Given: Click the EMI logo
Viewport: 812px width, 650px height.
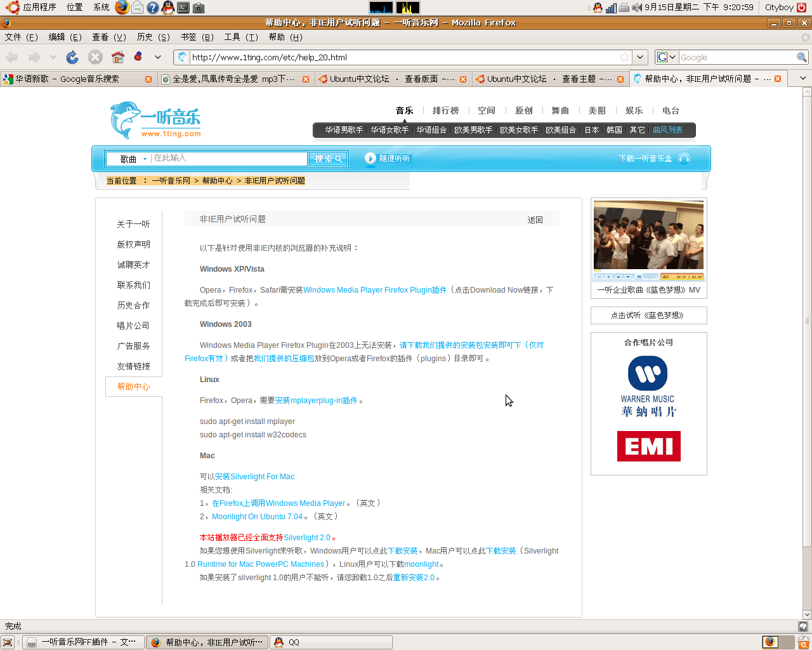Looking at the screenshot, I should tap(649, 446).
